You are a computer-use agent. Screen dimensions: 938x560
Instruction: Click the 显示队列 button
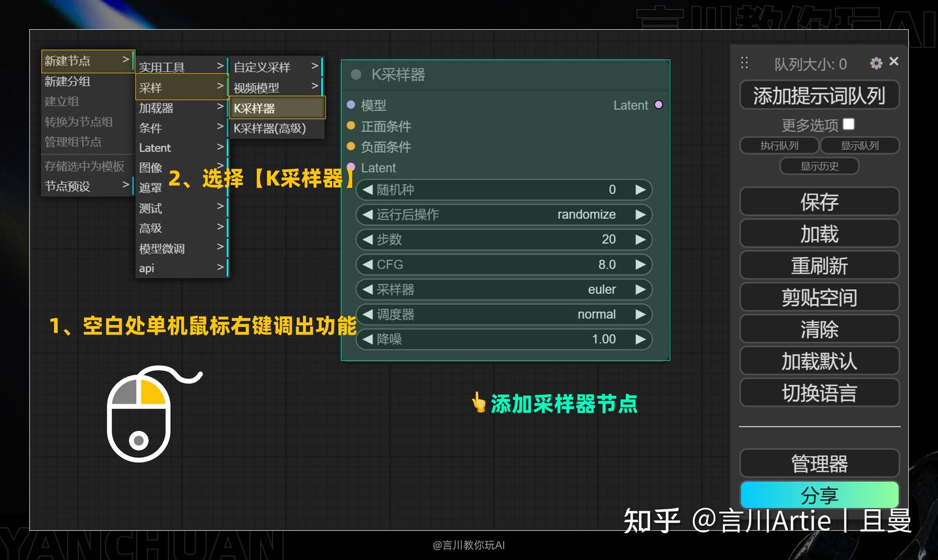click(x=860, y=145)
